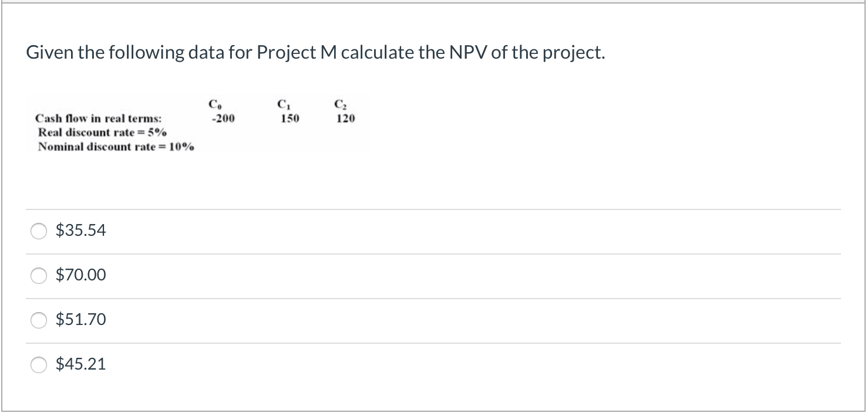Screen dimensions: 868x413
Task: Click the question text about Project M
Action: tap(315, 52)
